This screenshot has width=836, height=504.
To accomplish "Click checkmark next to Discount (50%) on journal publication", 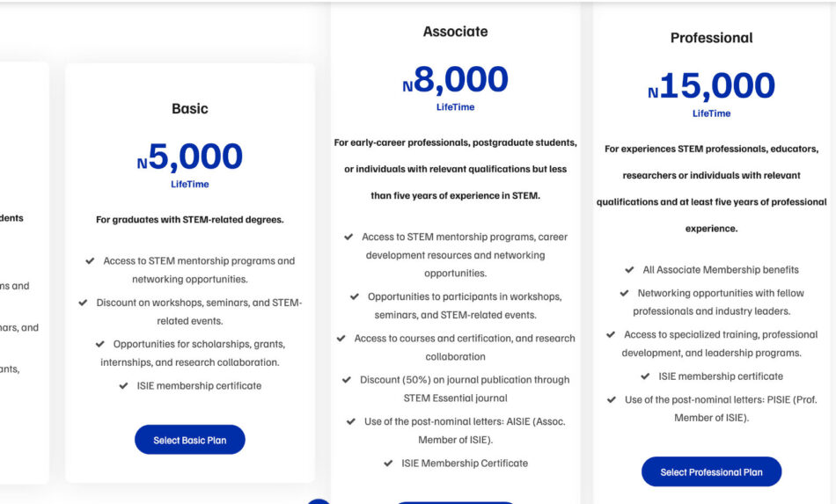I will 347,380.
